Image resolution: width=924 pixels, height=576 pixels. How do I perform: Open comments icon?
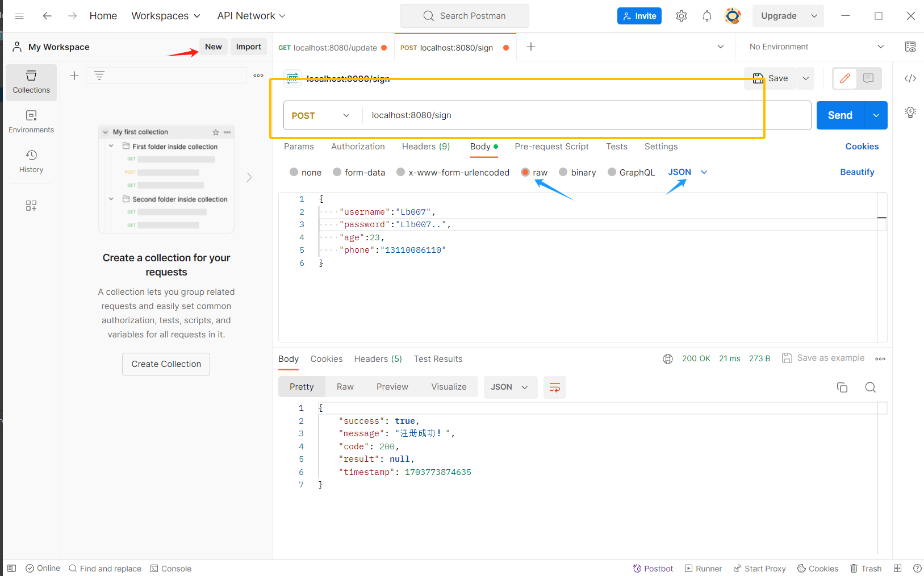868,78
